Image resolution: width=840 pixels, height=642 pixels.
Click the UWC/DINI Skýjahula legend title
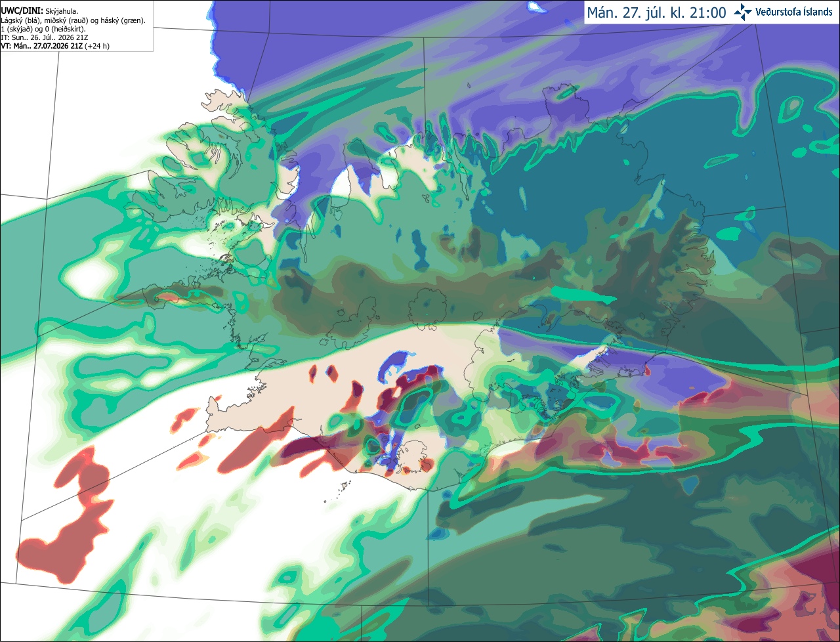point(40,11)
